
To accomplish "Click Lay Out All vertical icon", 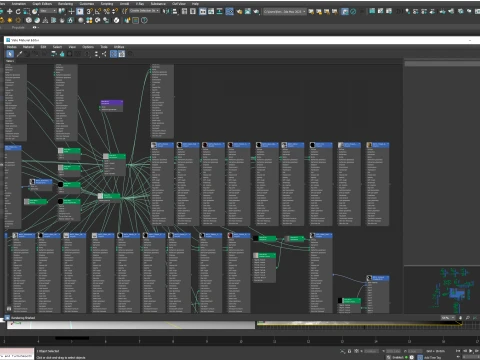I will 96,54.
